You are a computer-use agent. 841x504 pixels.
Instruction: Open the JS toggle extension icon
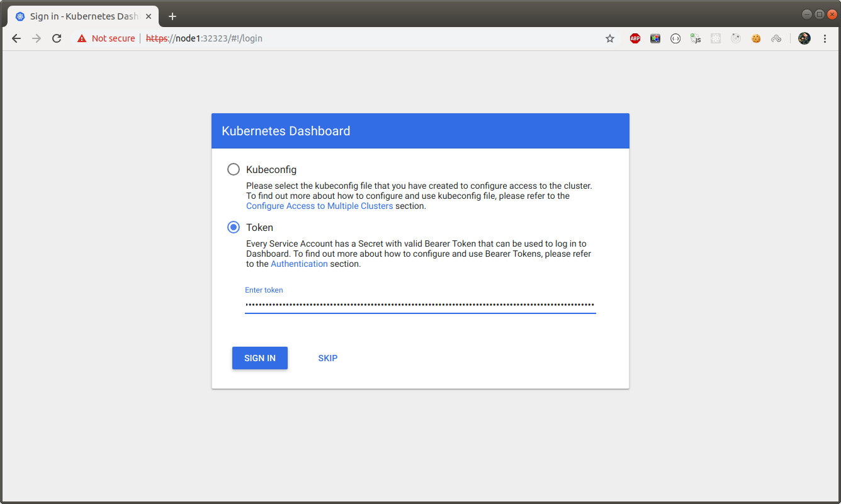(x=696, y=38)
